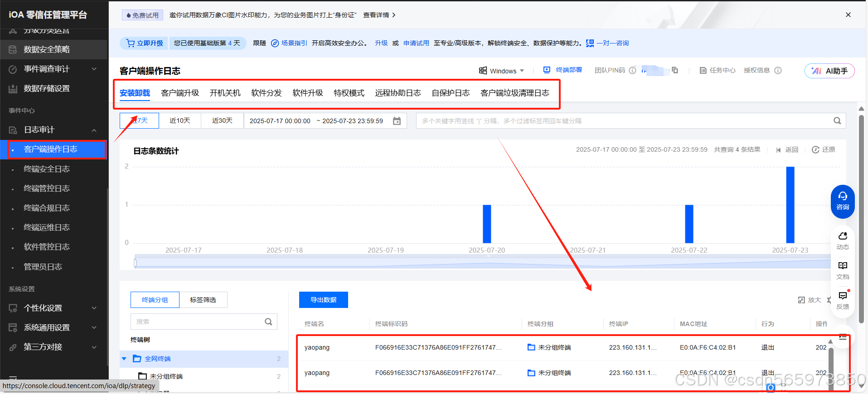
Task: Switch to 特权模式 tab
Action: click(349, 93)
